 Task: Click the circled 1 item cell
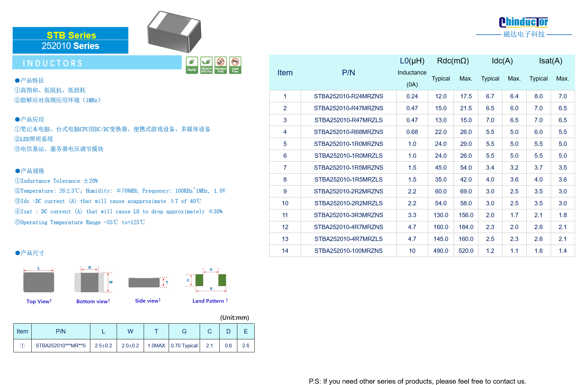[22, 346]
